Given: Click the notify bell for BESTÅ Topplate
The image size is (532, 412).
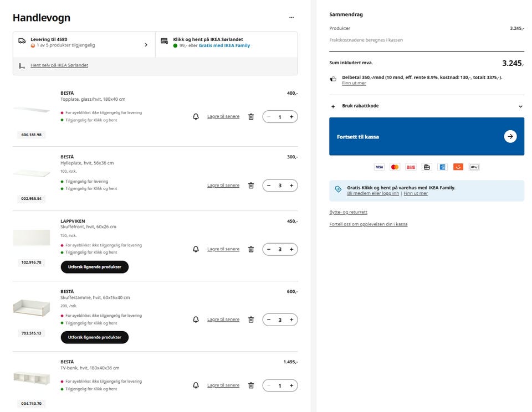Looking at the screenshot, I should 196,117.
